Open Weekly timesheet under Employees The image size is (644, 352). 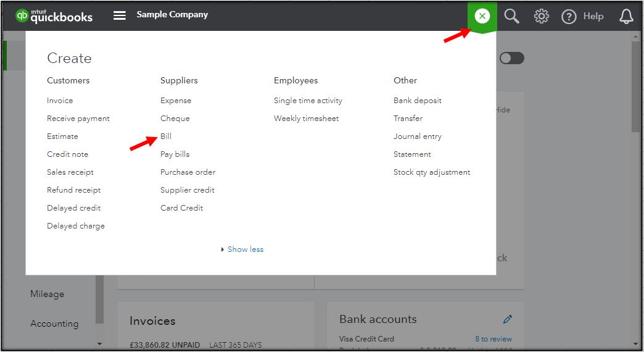(306, 119)
